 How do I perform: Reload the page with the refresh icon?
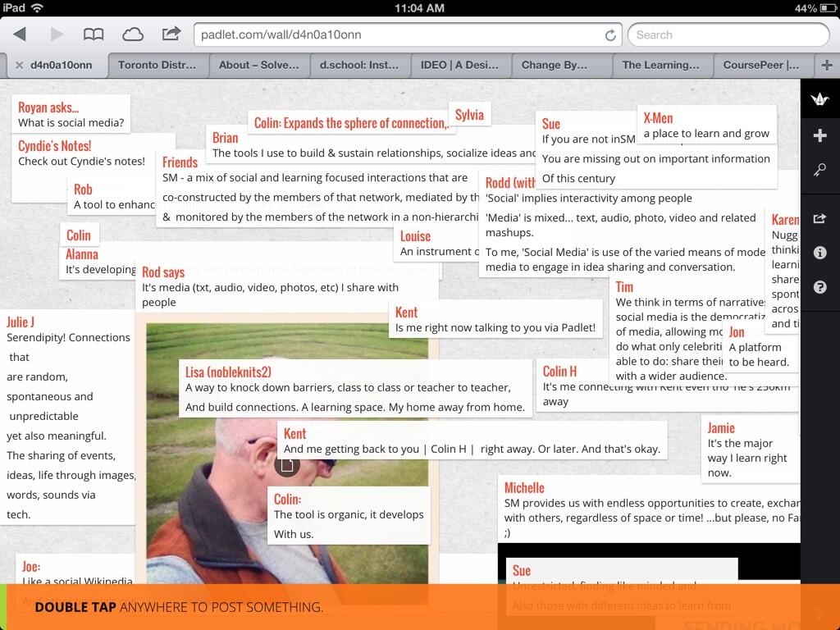(x=610, y=35)
